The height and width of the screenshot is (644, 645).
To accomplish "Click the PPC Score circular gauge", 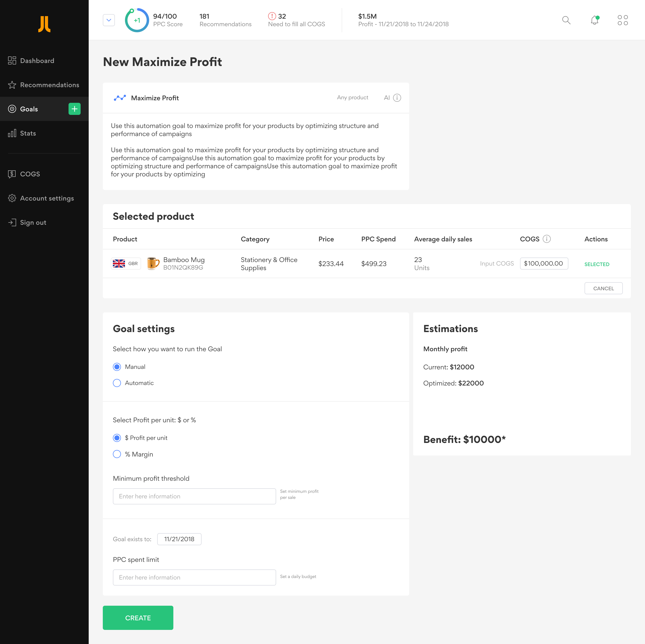I will pos(137,20).
